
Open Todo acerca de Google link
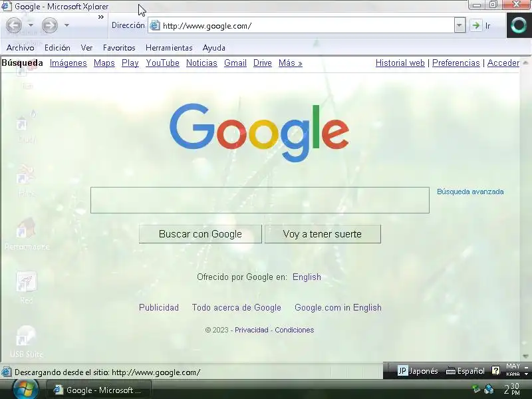coord(237,307)
